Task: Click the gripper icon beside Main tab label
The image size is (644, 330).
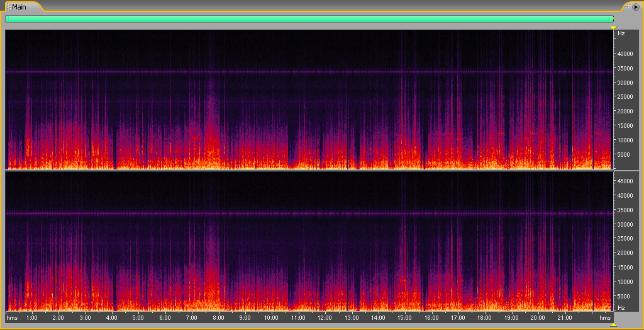Action: [8, 7]
